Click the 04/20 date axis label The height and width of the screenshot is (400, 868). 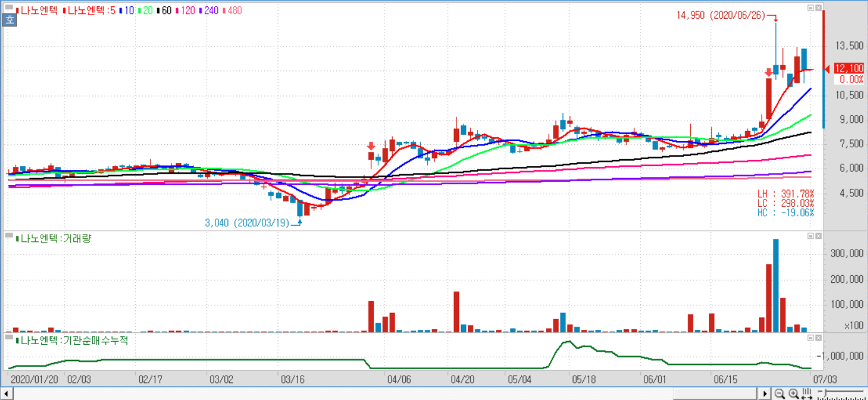point(462,379)
